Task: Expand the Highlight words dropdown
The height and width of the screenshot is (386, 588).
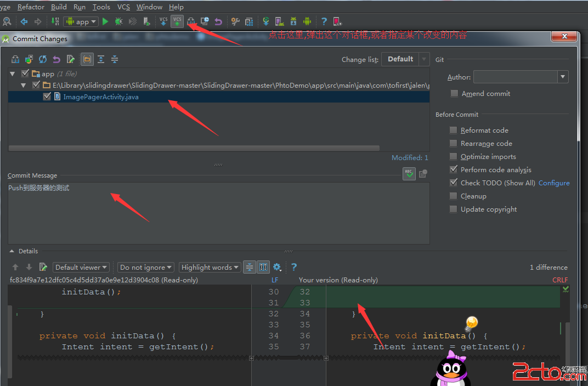Action: 210,268
